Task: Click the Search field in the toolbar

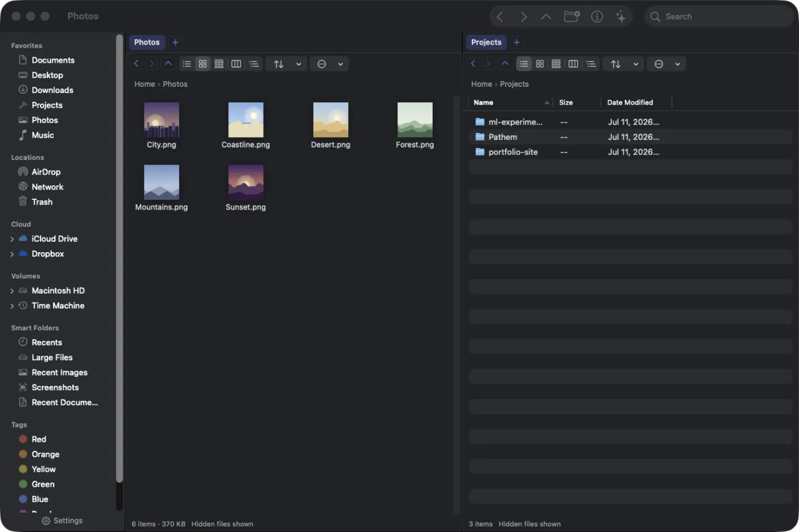Action: (719, 17)
